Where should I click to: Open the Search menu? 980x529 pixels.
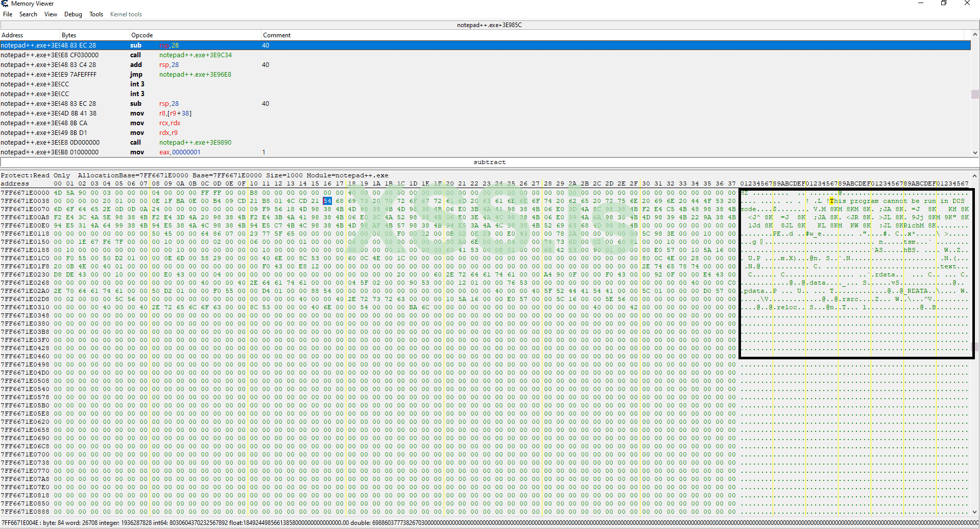point(28,14)
